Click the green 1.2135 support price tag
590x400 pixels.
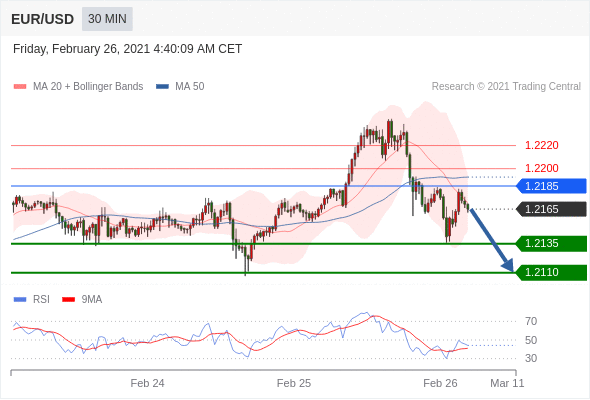click(551, 243)
